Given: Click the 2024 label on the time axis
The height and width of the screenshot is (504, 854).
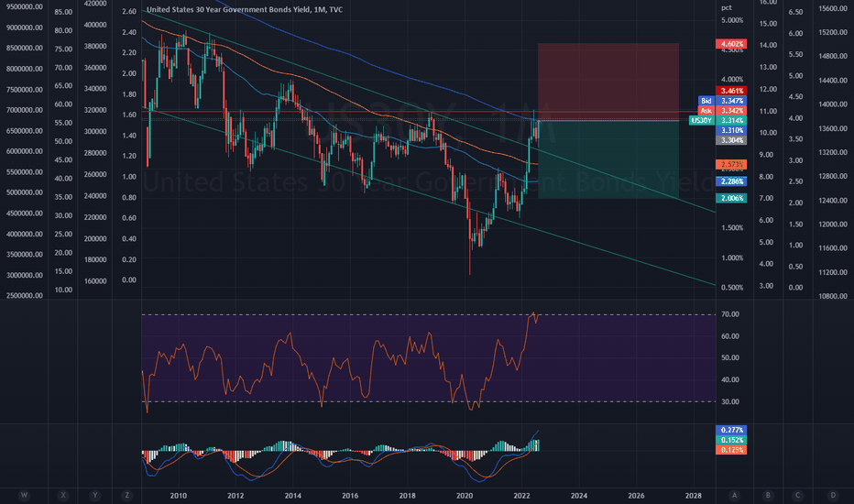Looking at the screenshot, I should (x=578, y=495).
